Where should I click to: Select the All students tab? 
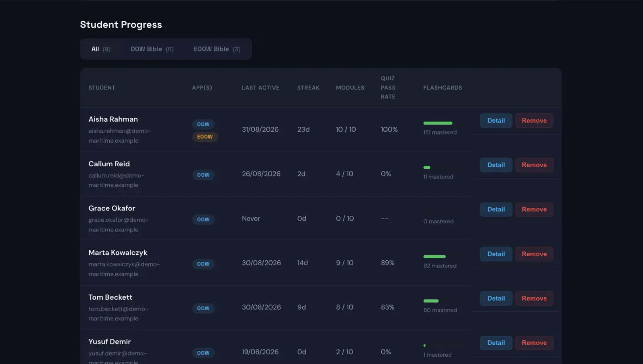point(101,49)
